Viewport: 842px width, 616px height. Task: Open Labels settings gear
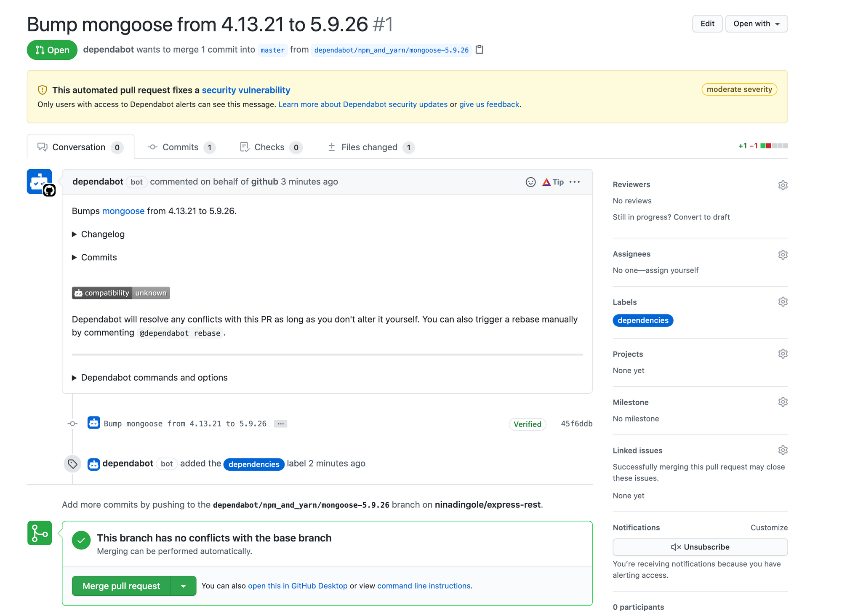coord(783,302)
